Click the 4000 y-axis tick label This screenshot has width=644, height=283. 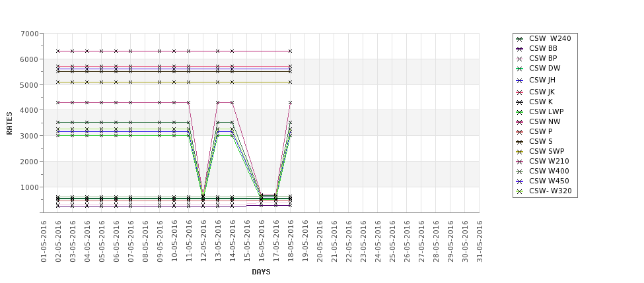point(30,110)
